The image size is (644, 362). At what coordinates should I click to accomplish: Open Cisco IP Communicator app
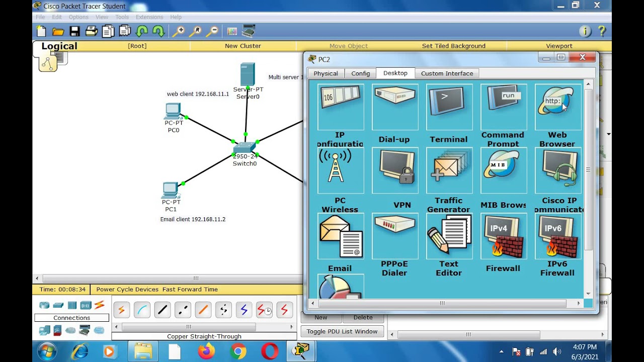(x=558, y=170)
